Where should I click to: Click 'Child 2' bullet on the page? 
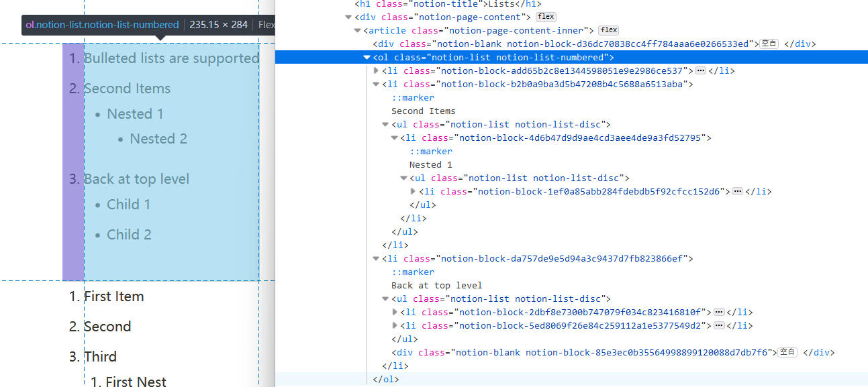coord(129,235)
